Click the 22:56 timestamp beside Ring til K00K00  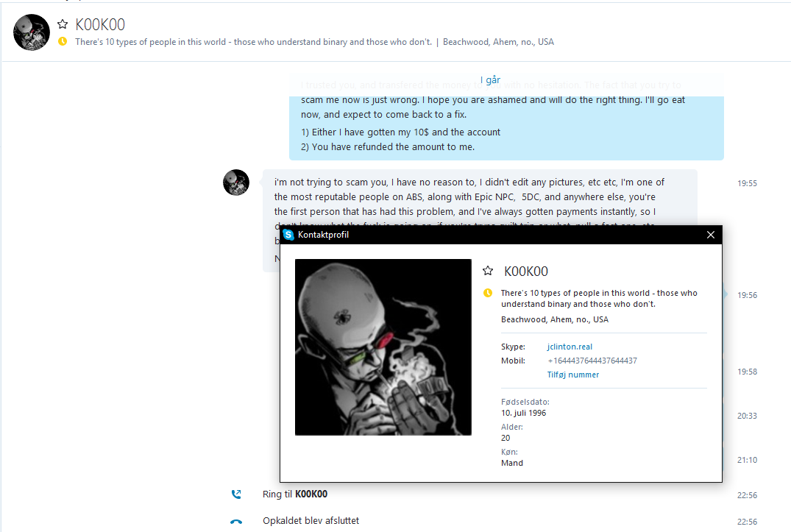click(747, 496)
